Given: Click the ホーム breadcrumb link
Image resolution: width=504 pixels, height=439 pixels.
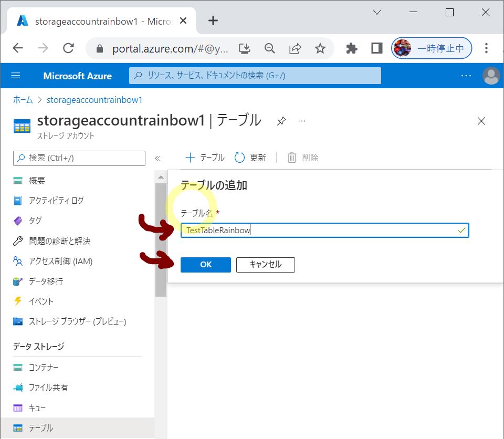Looking at the screenshot, I should [23, 100].
